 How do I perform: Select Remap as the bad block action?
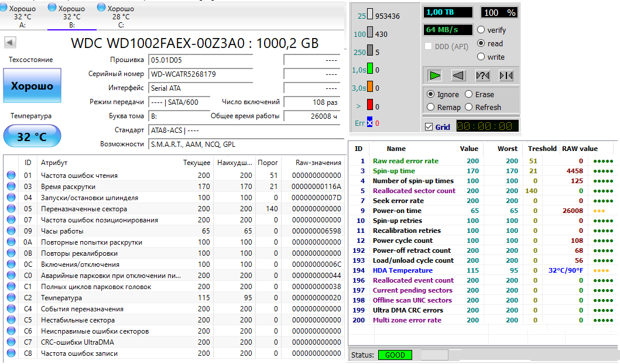(431, 107)
